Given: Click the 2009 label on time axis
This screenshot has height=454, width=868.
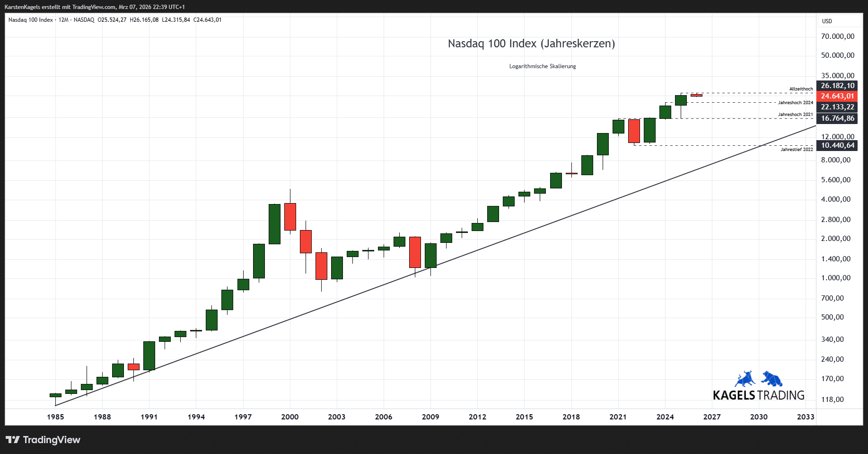Looking at the screenshot, I should tap(430, 417).
